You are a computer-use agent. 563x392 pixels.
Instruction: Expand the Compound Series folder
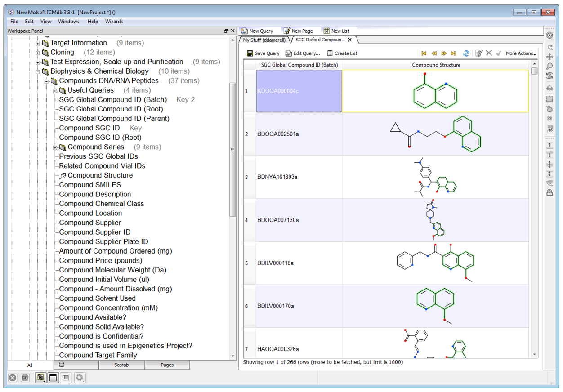pyautogui.click(x=55, y=147)
